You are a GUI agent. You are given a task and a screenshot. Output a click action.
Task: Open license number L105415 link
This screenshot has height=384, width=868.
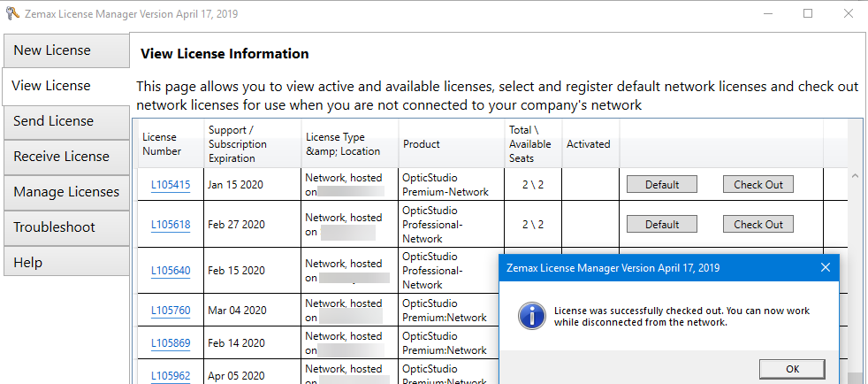[171, 185]
